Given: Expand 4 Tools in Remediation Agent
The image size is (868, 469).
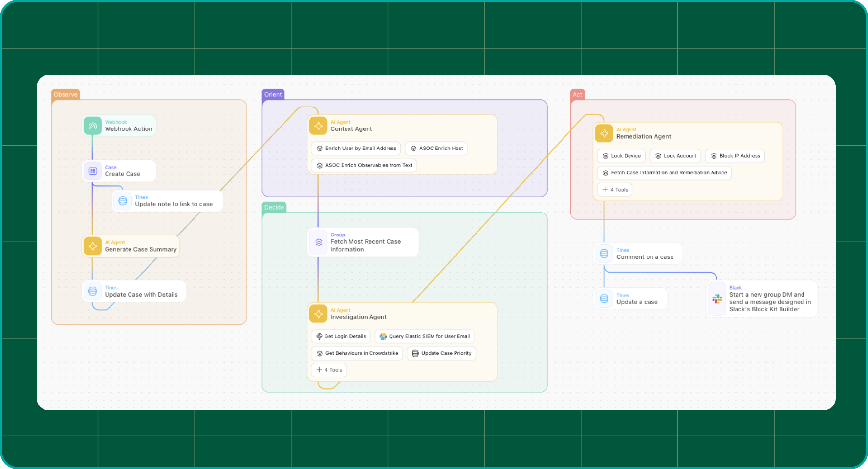Looking at the screenshot, I should (x=615, y=190).
